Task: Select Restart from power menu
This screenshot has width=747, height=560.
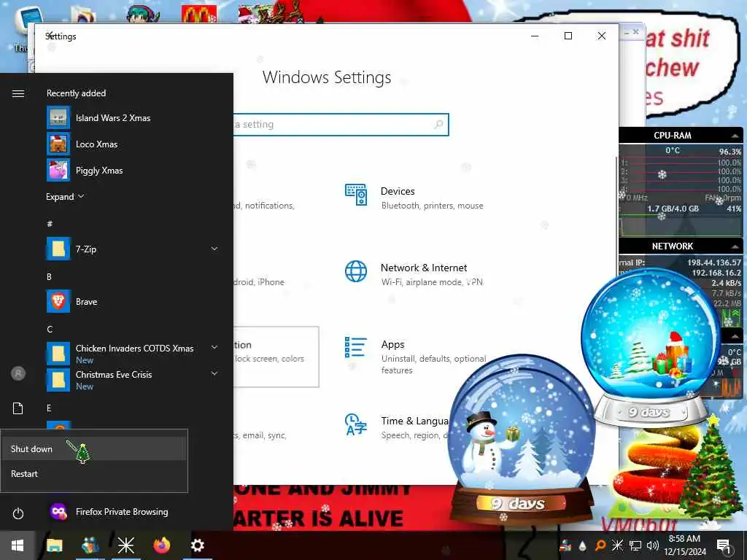Action: (x=94, y=474)
